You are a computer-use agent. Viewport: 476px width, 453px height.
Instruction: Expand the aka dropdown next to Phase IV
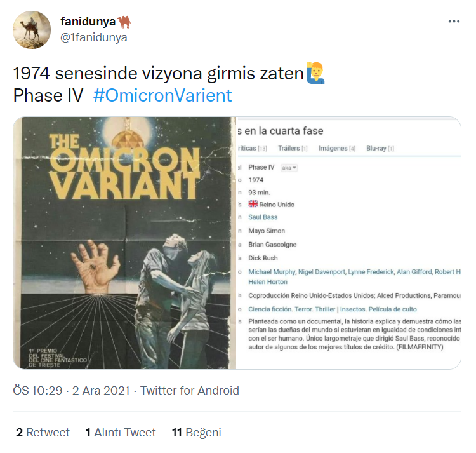[x=289, y=168]
